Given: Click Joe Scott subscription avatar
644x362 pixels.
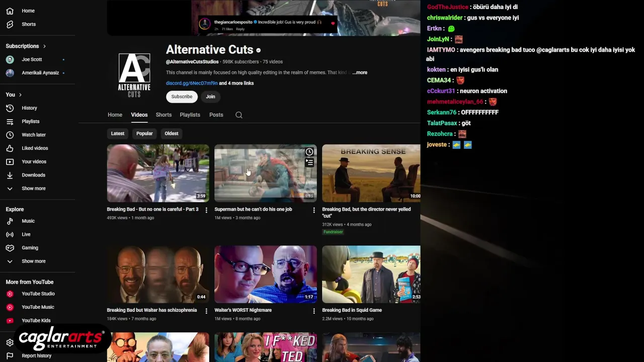Looking at the screenshot, I should [x=10, y=59].
